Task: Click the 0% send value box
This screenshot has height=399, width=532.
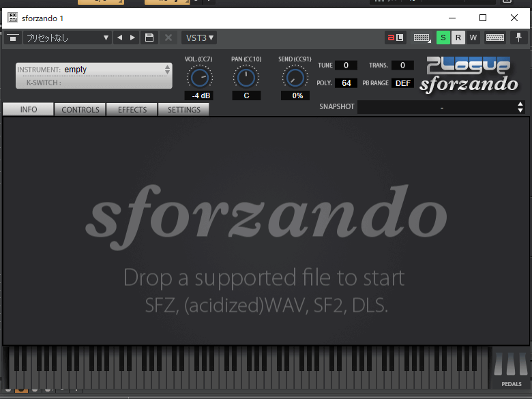Action: click(x=295, y=95)
